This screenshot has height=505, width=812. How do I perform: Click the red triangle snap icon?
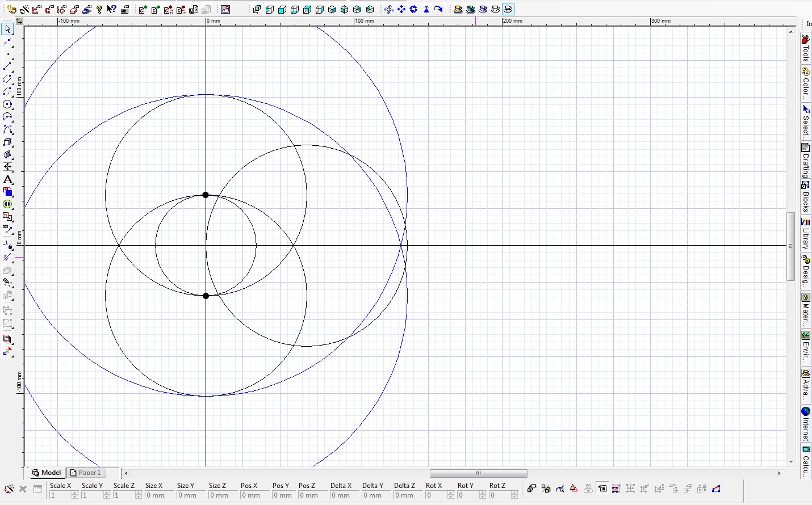(x=574, y=489)
